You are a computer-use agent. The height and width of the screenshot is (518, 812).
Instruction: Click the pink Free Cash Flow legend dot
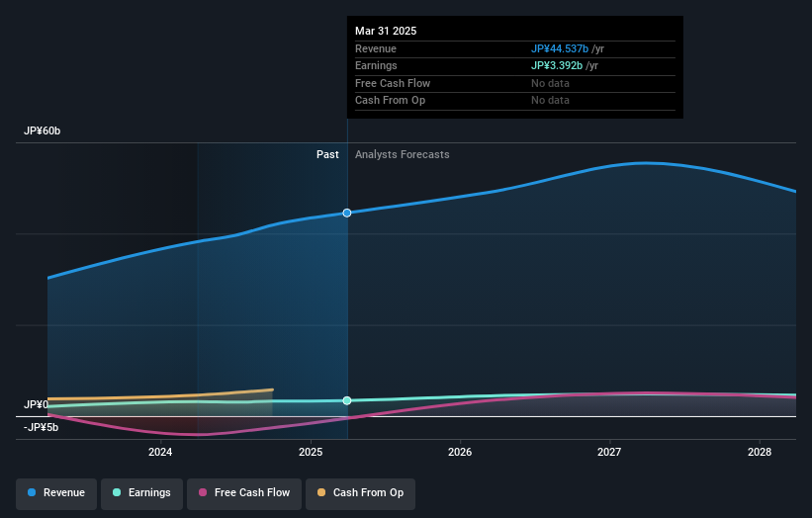(203, 492)
